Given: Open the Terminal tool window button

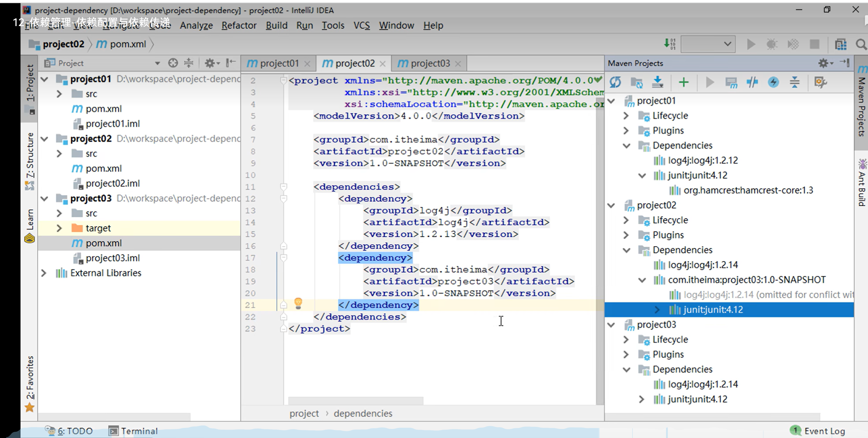Looking at the screenshot, I should (x=133, y=431).
